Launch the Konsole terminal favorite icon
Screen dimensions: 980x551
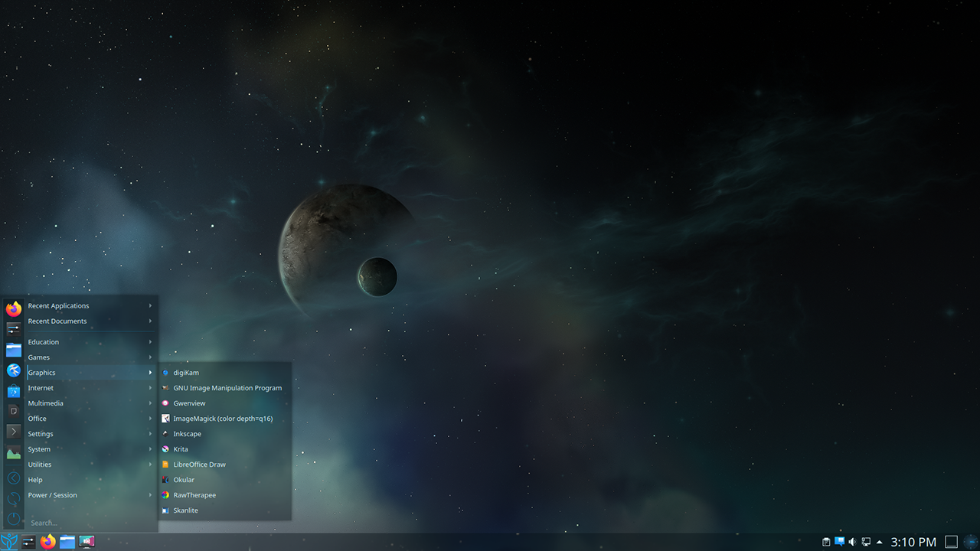(x=14, y=432)
